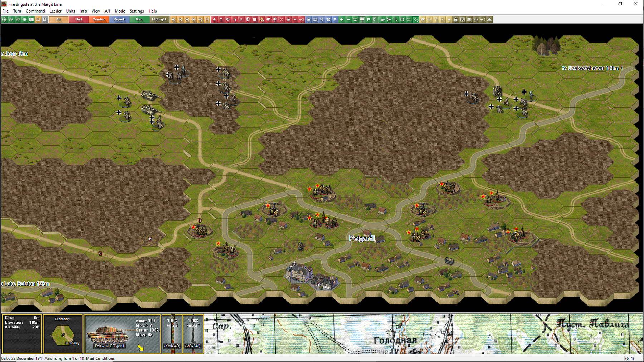Click the zoom in plus icon
644x362 pixels.
click(x=342, y=19)
